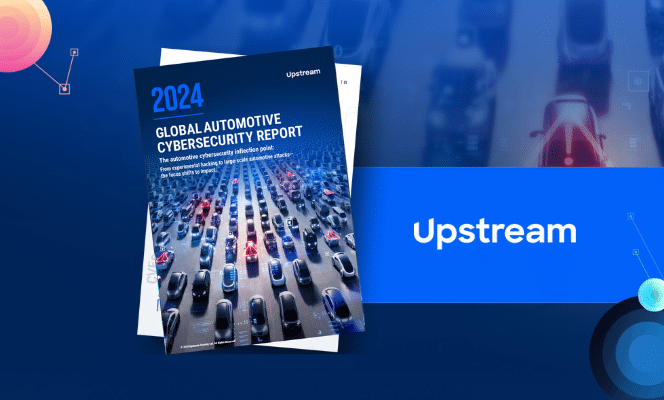The image size is (664, 400).
Task: Click "The automotive cybersecurity inflection point" subtitle
Action: [217, 154]
